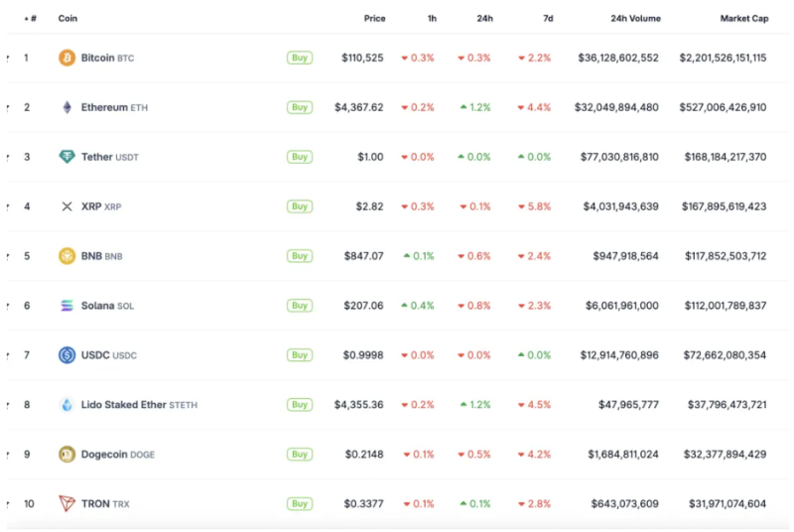This screenshot has width=794, height=532.
Task: Sort by the 24h Volume header
Action: tap(632, 18)
